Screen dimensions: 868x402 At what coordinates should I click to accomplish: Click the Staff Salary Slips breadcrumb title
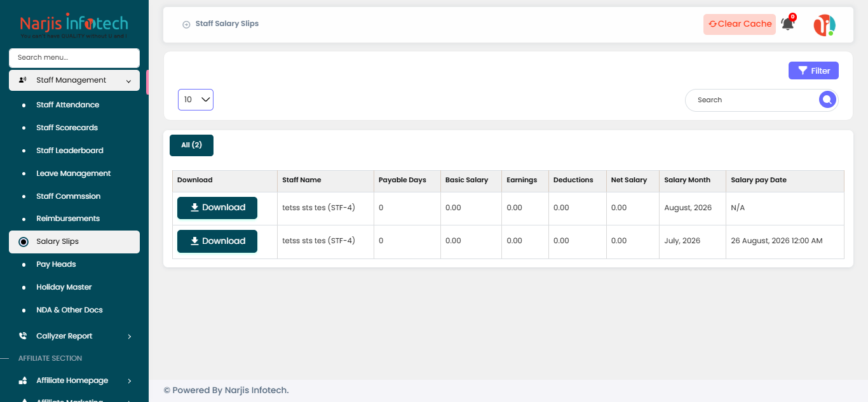pos(227,23)
